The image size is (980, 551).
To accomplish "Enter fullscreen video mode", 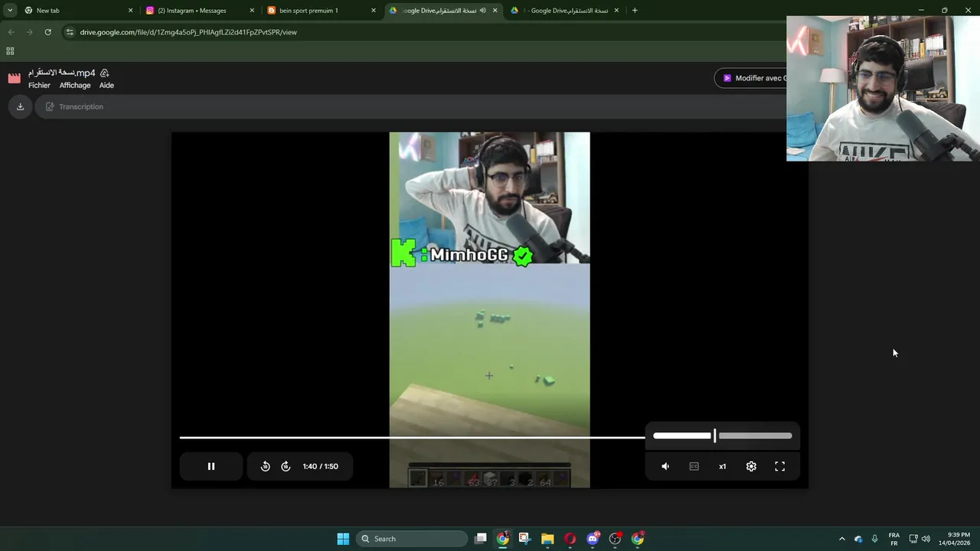I will click(779, 466).
